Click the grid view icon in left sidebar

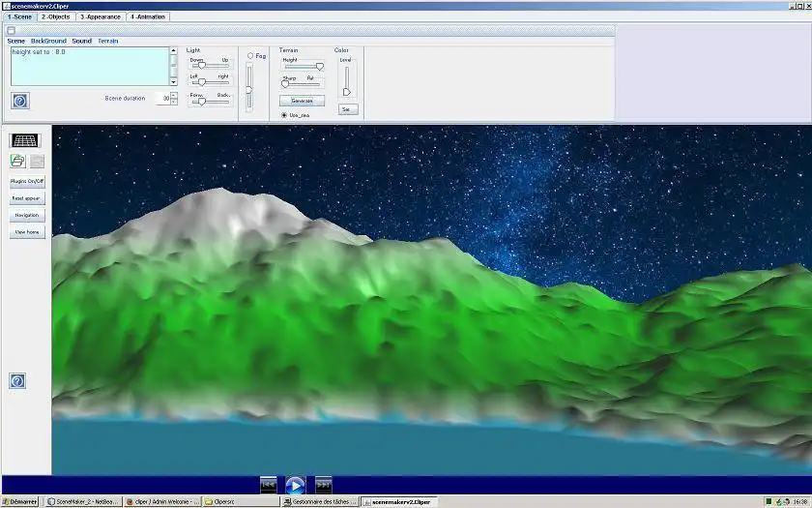pyautogui.click(x=24, y=140)
